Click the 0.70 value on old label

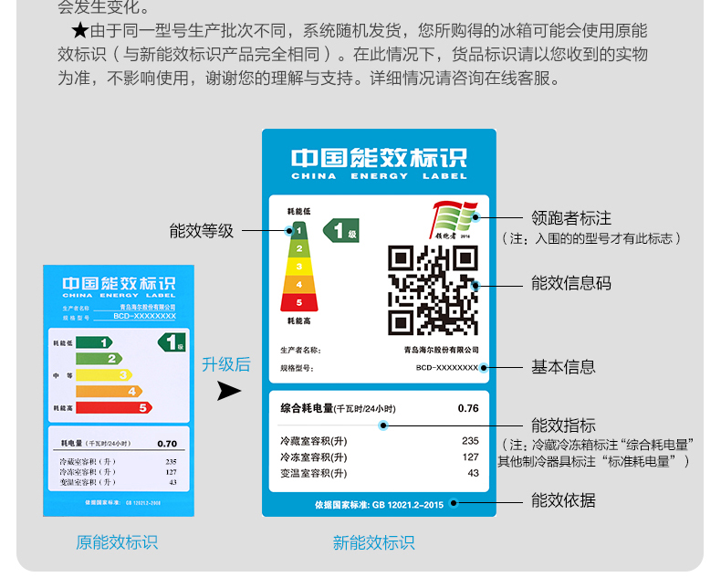pos(167,444)
